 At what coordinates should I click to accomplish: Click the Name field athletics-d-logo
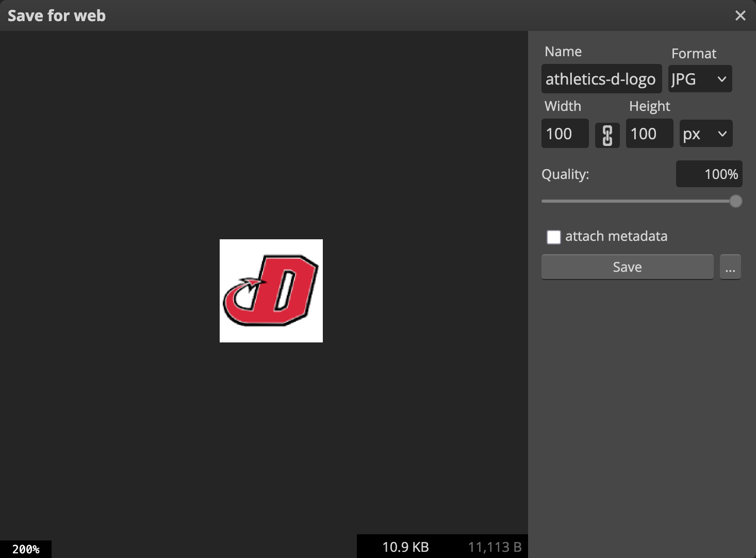point(601,79)
